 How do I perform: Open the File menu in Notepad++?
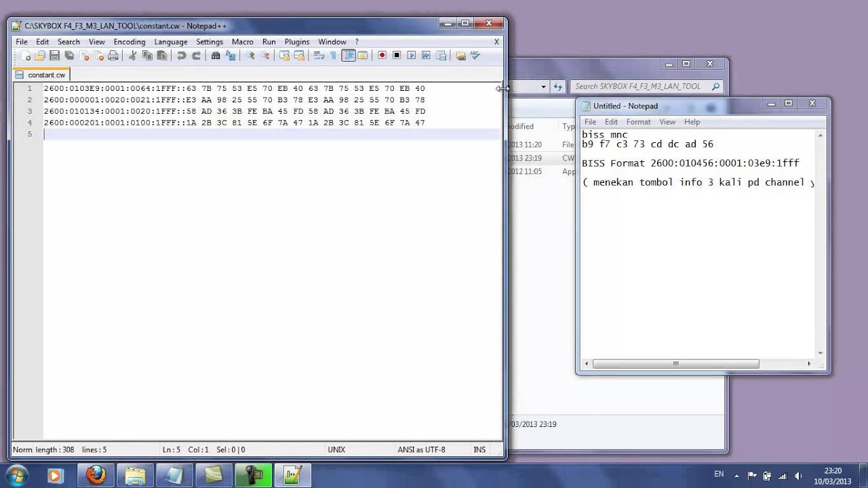pos(22,42)
